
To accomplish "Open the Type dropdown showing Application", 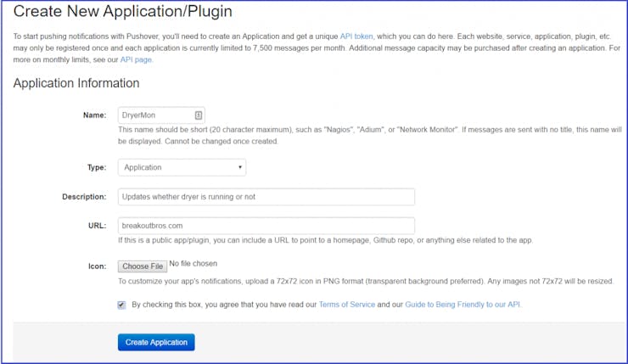I will click(x=182, y=167).
